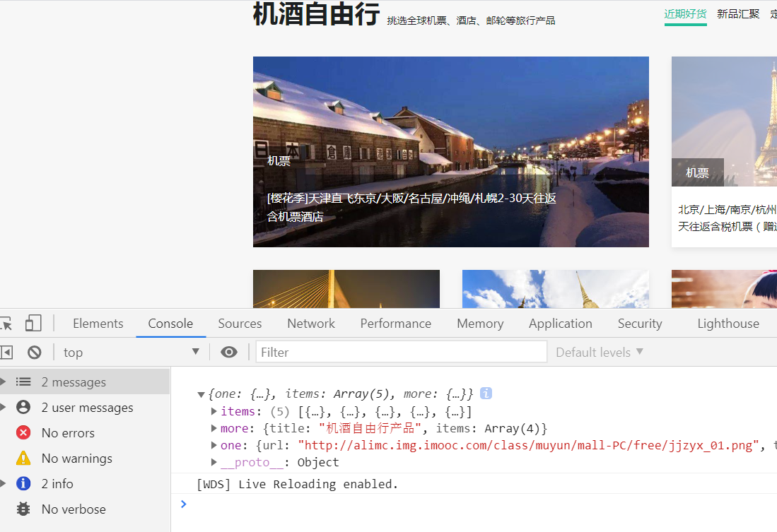Expand the items array property
This screenshot has width=777, height=532.
pyautogui.click(x=214, y=411)
